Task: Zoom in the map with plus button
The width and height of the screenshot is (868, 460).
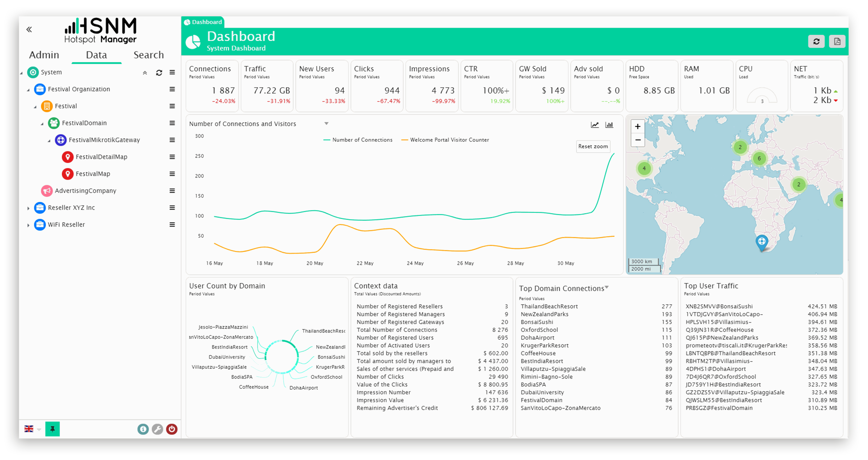Action: [637, 126]
